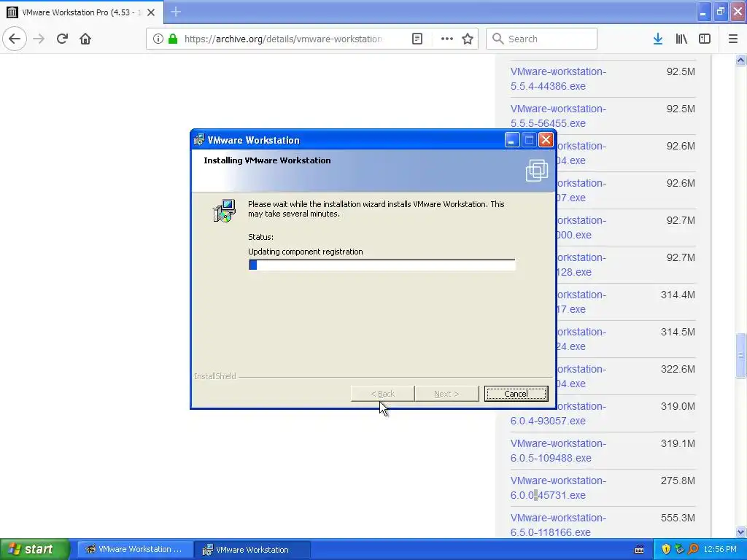Restore down the Firefox window
The width and height of the screenshot is (747, 560).
coord(720,12)
